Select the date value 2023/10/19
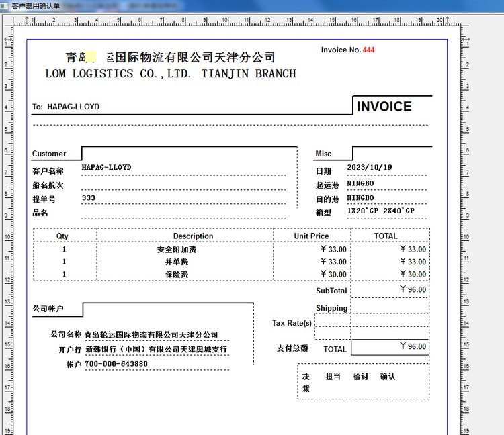Screen dimensions: 504x435 (369, 168)
